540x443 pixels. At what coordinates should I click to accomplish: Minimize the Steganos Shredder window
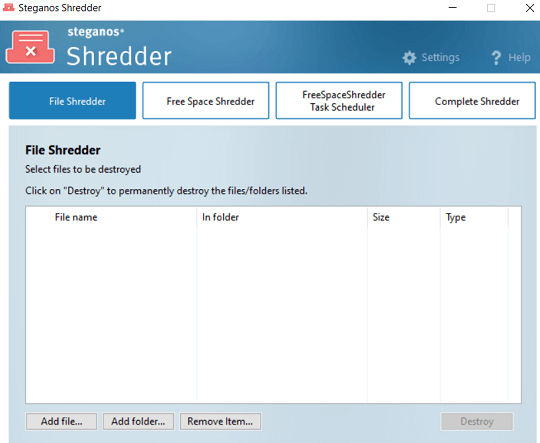point(453,8)
